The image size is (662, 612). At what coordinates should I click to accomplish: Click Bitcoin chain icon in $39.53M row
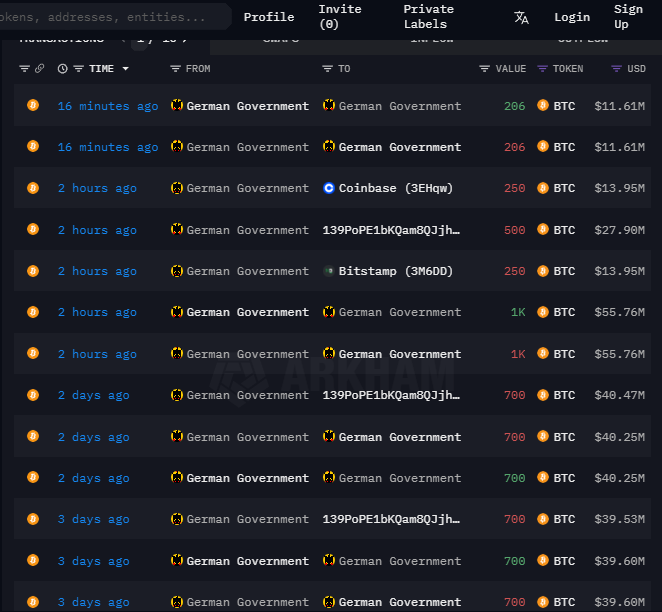33,519
